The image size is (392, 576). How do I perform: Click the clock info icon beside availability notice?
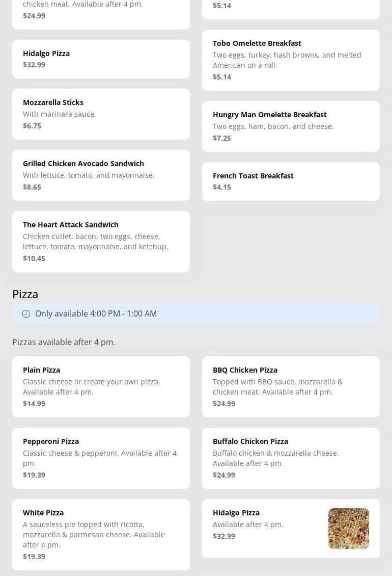(26, 313)
